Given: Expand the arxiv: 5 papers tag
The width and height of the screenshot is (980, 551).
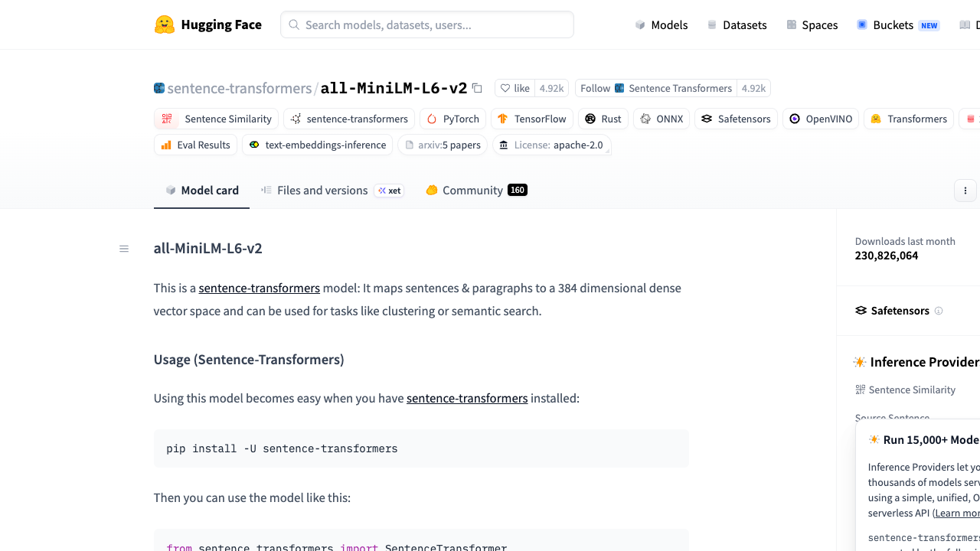Looking at the screenshot, I should [443, 145].
